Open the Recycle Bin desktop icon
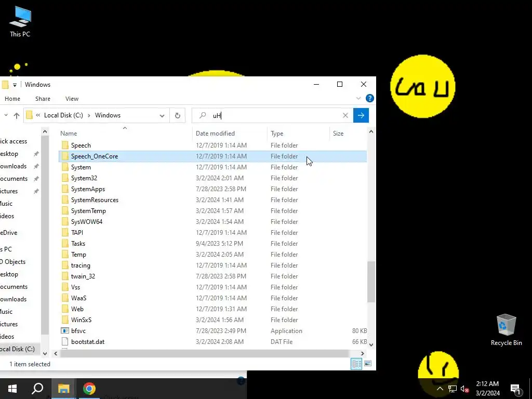 (x=506, y=330)
